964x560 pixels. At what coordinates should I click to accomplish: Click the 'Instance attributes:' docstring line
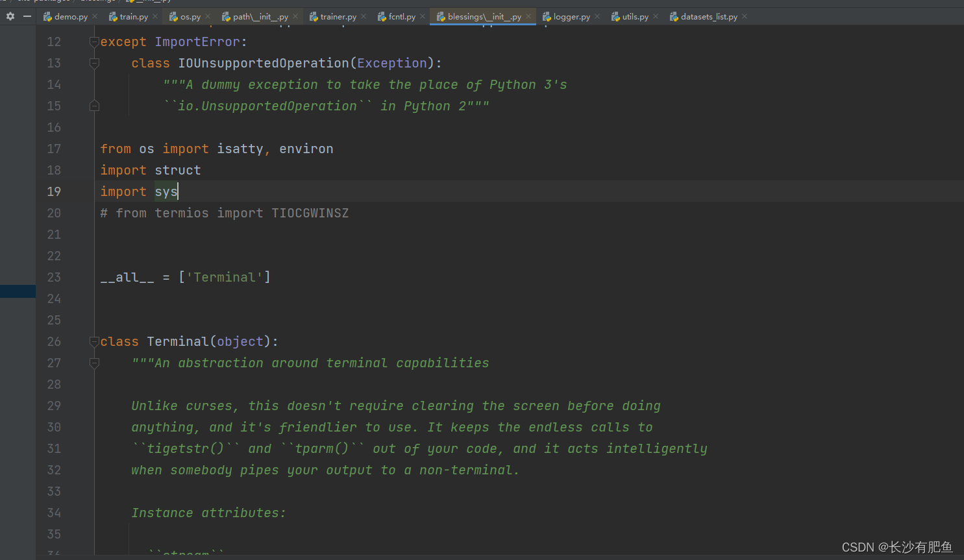209,513
